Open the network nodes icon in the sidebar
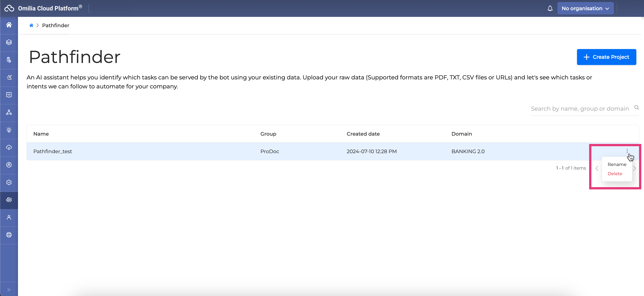The width and height of the screenshot is (644, 296). click(9, 112)
